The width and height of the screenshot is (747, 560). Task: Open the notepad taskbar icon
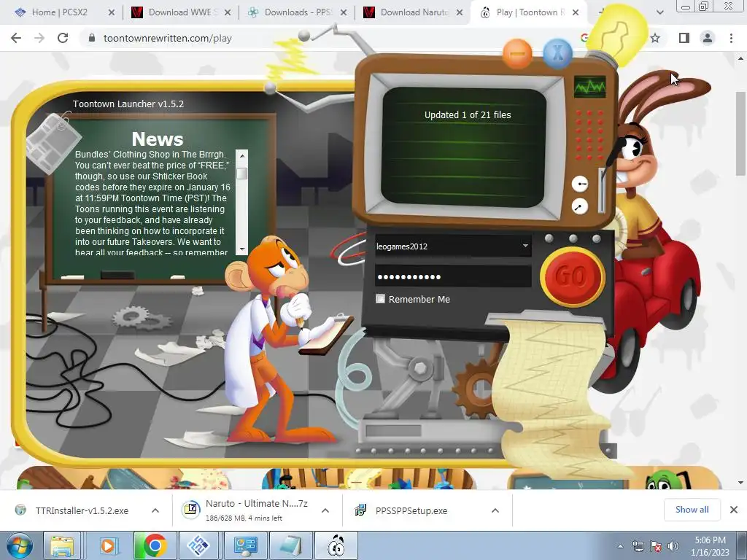click(x=290, y=545)
